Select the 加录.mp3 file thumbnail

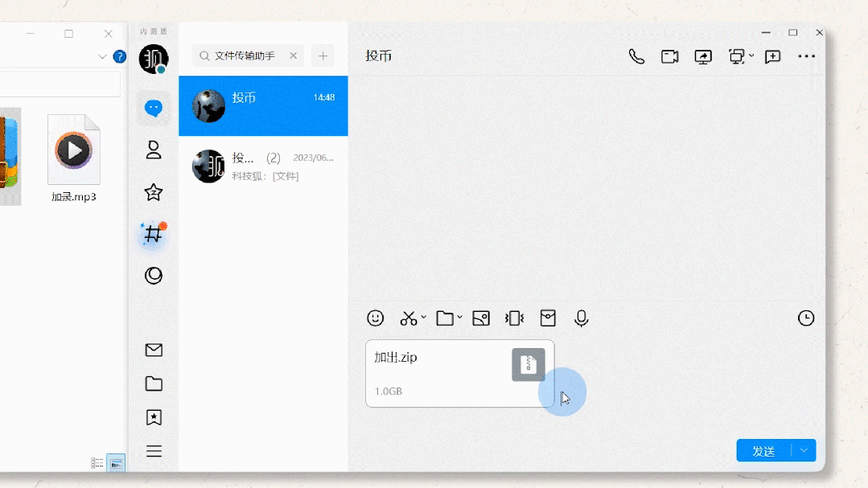[74, 158]
